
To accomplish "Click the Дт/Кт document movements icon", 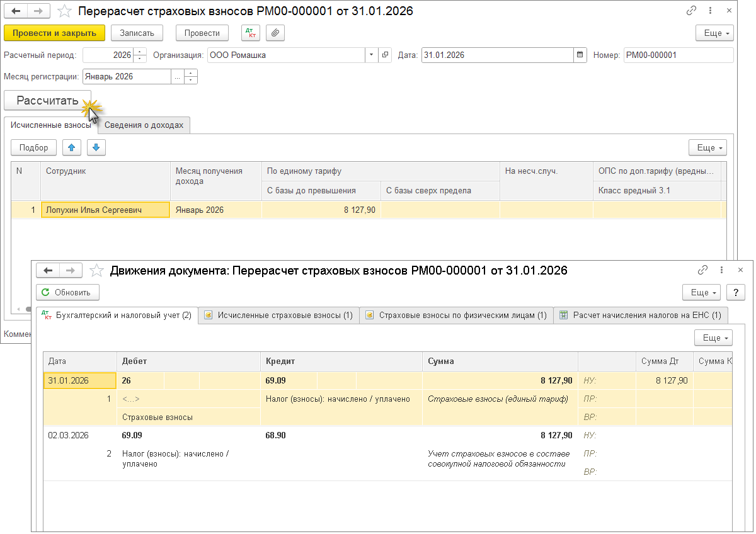I will [251, 33].
